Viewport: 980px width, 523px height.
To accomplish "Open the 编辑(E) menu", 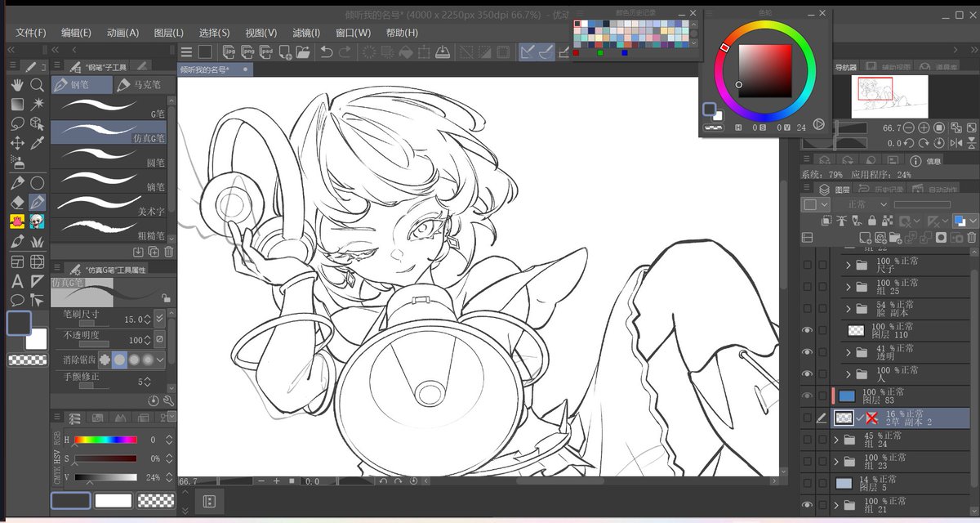I will (x=76, y=33).
